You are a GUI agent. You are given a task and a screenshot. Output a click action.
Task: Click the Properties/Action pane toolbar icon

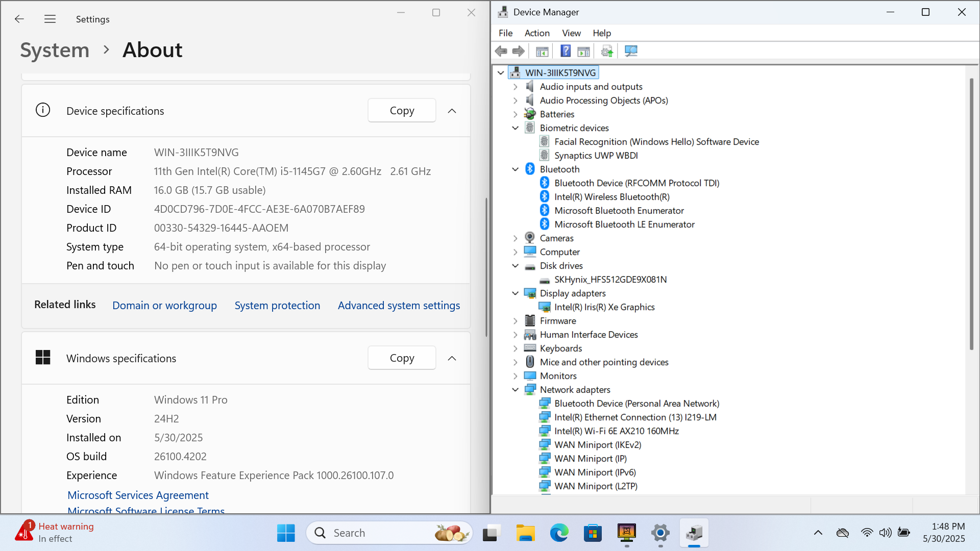coord(583,51)
